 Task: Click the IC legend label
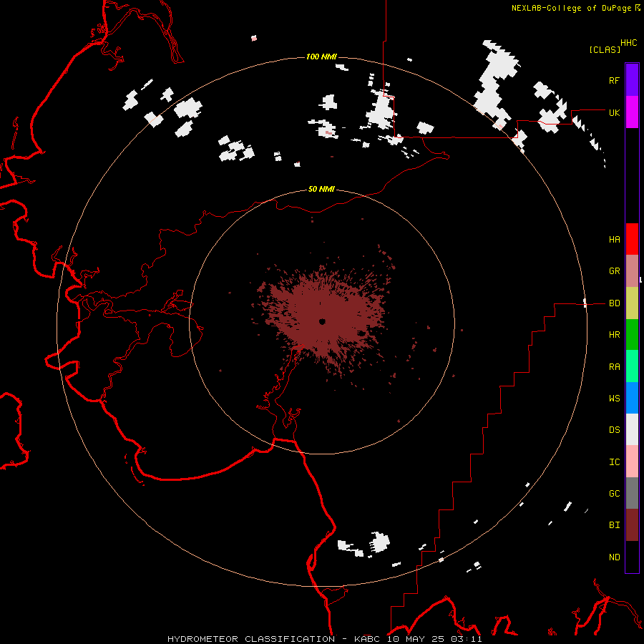(614, 462)
